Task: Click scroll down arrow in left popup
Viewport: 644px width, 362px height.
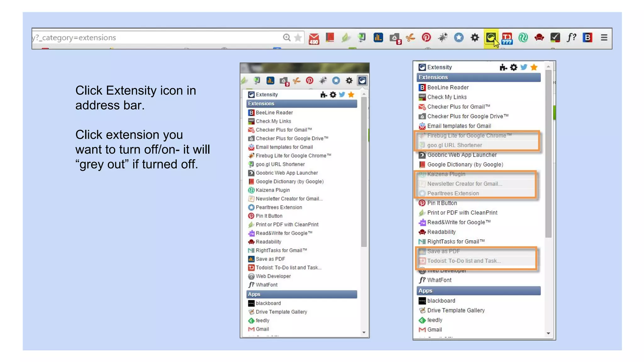Action: pyautogui.click(x=364, y=332)
